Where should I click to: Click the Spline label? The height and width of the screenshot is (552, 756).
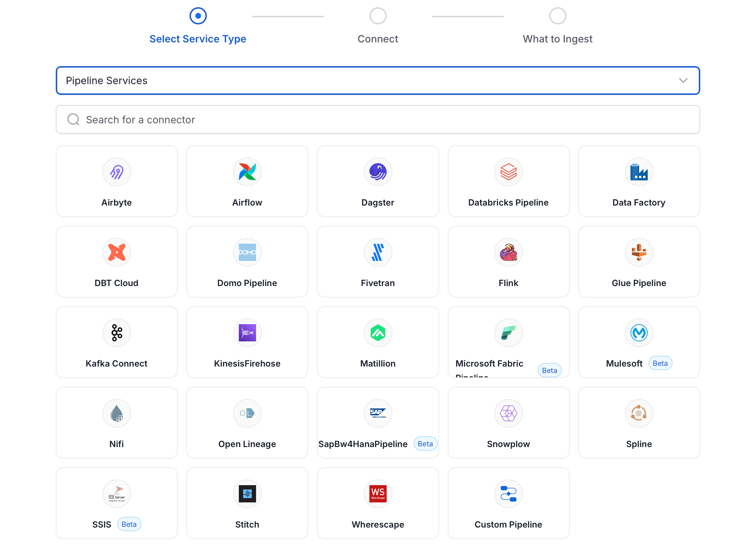(639, 444)
